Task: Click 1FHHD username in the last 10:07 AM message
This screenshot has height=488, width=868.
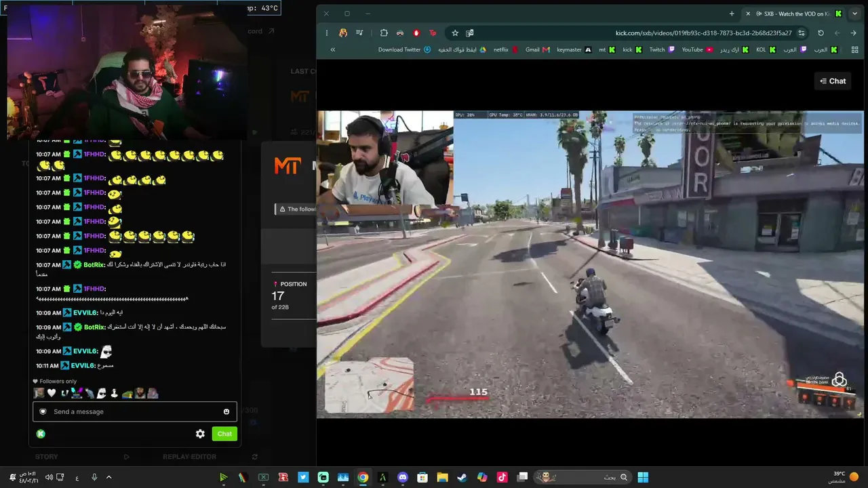Action: (x=94, y=289)
